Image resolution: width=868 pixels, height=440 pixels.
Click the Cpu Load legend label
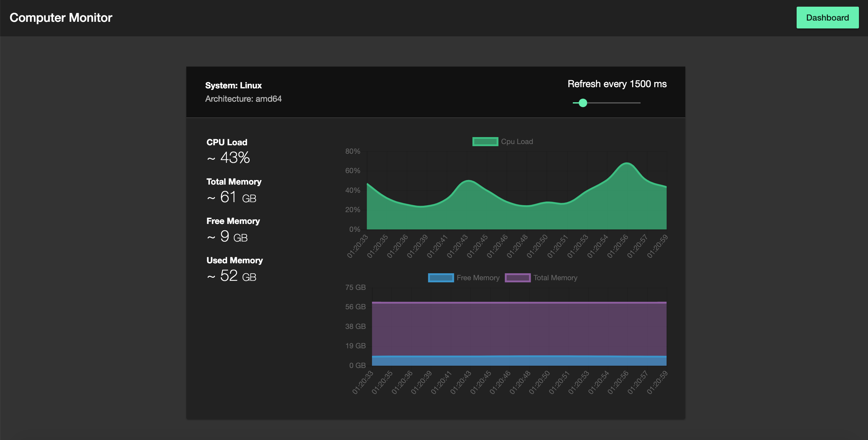coord(517,142)
